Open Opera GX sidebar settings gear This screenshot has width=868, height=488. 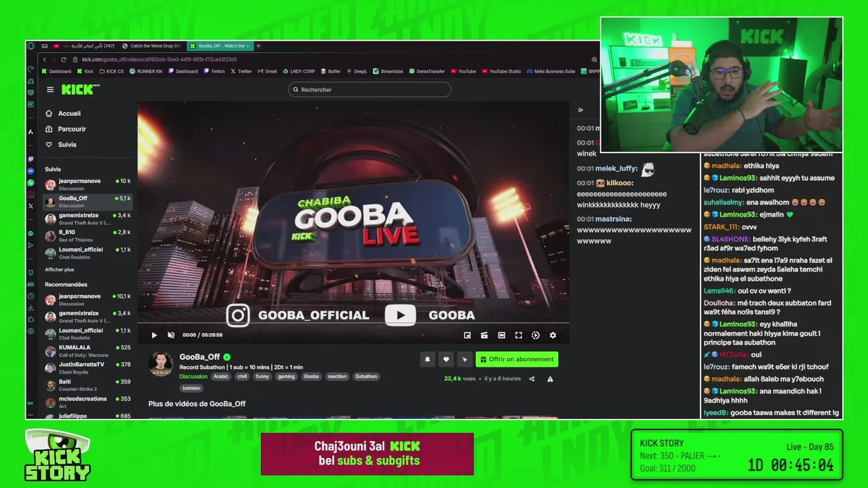coord(31,331)
